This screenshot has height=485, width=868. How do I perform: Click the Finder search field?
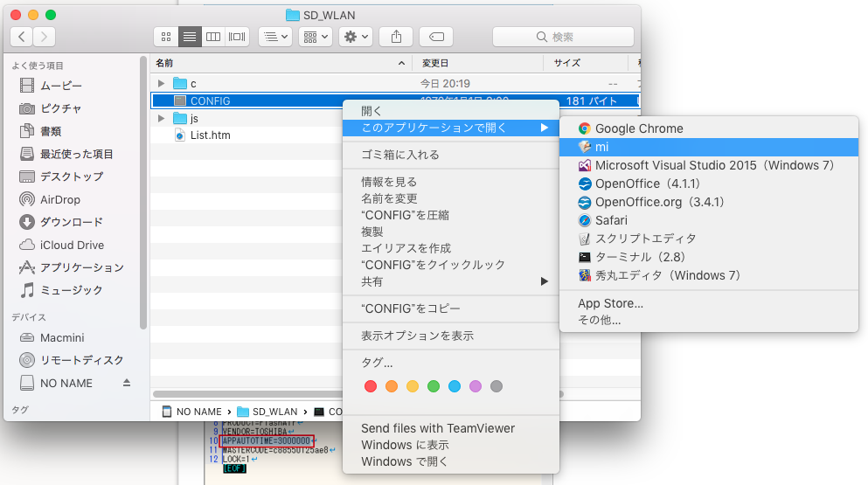coord(563,37)
